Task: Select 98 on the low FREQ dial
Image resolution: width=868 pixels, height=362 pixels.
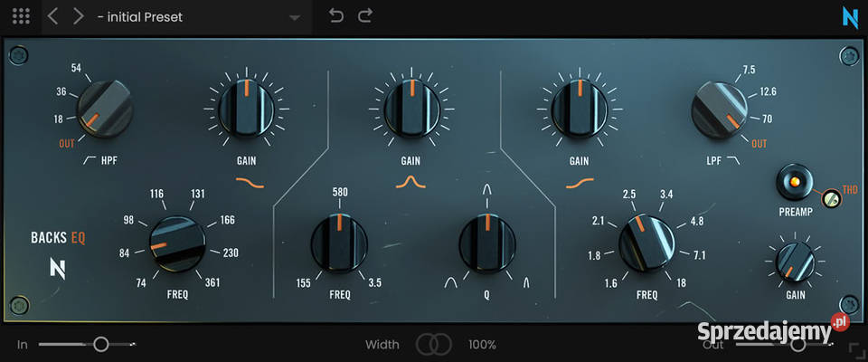Action: point(129,220)
